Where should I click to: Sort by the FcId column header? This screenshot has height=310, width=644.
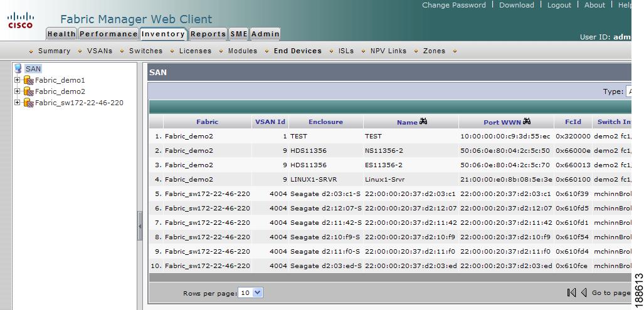pyautogui.click(x=573, y=121)
